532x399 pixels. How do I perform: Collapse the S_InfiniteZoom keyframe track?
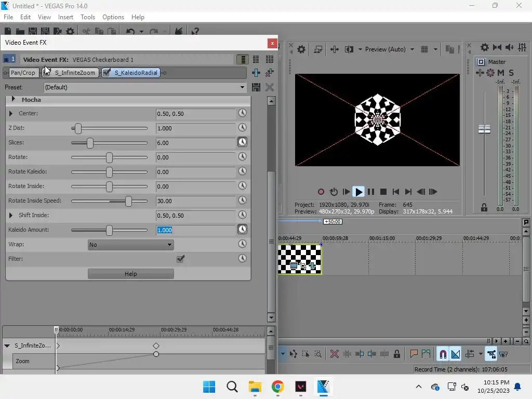[x=7, y=345]
